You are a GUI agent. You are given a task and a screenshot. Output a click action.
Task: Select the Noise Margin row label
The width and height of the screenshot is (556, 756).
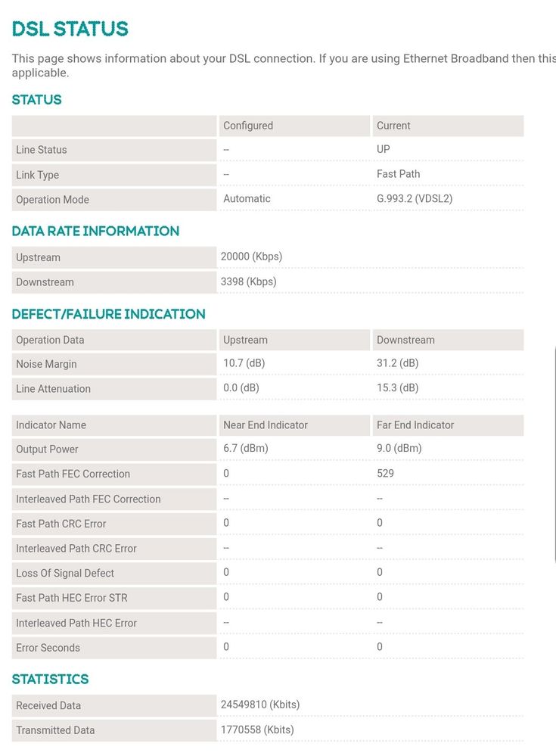pos(114,364)
